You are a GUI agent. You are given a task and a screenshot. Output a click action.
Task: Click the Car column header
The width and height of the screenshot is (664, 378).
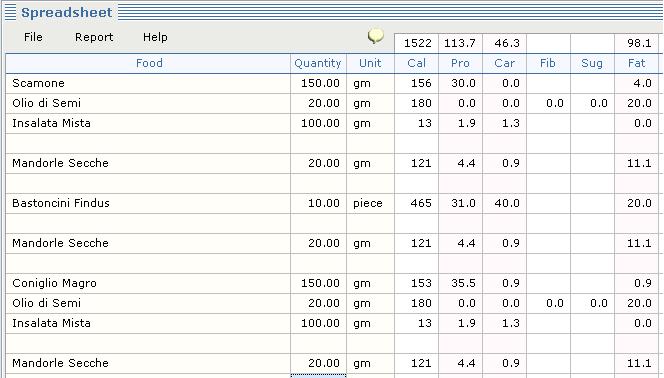pos(504,63)
